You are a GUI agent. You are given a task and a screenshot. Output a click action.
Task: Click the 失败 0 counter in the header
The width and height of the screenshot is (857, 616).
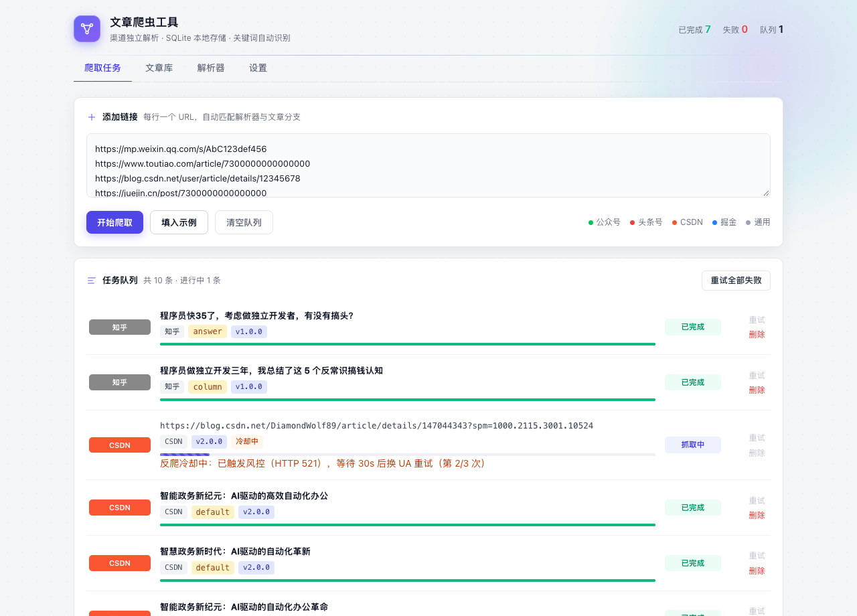[735, 29]
